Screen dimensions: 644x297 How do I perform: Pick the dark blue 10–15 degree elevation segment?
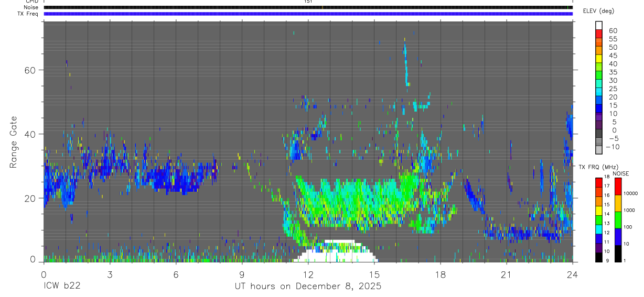tap(599, 109)
